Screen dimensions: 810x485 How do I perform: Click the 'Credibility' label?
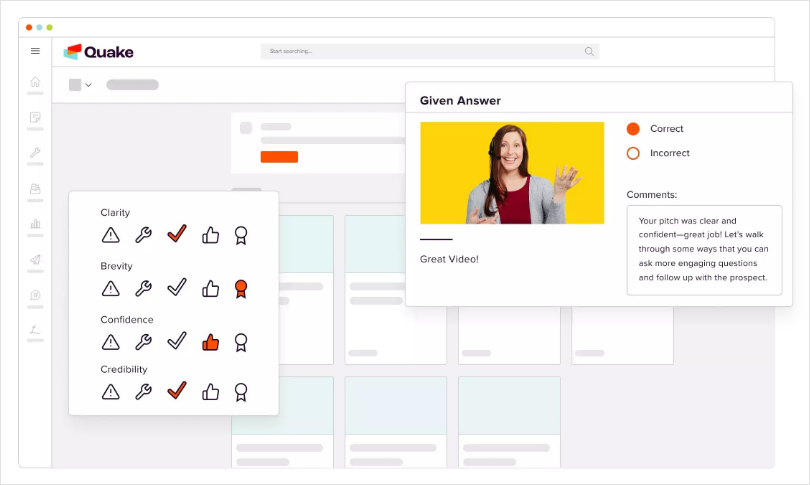tap(123, 369)
